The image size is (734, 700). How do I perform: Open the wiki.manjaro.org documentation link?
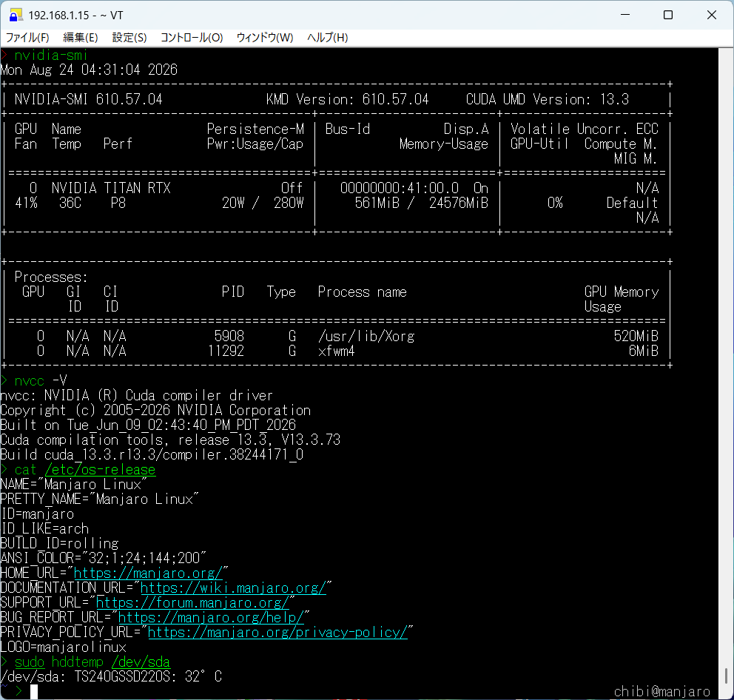click(233, 588)
